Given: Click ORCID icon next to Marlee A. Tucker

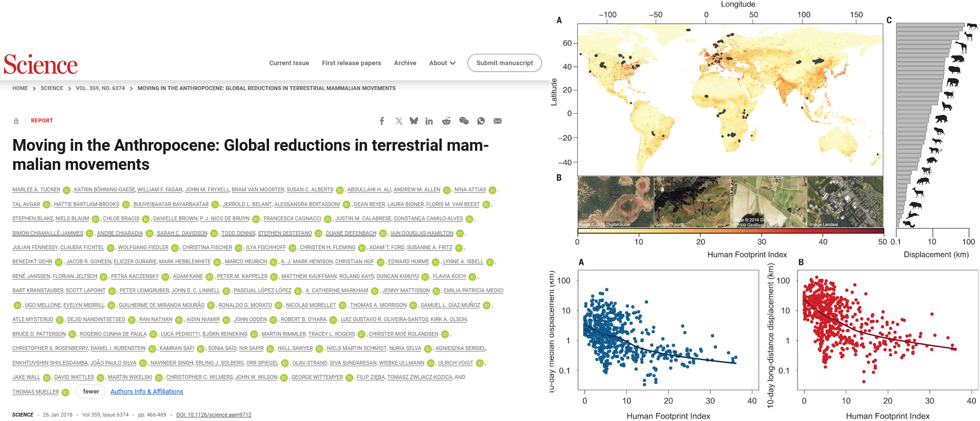Looking at the screenshot, I should [x=67, y=190].
